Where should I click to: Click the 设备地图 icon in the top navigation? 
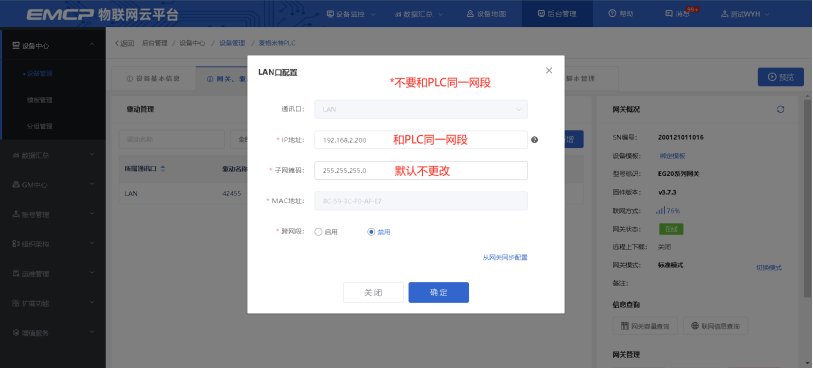(470, 14)
